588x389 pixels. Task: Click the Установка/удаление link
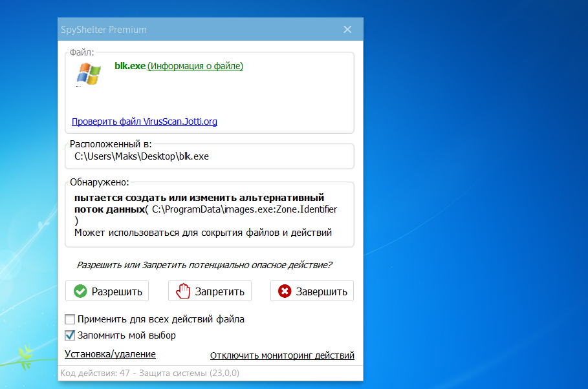(110, 354)
